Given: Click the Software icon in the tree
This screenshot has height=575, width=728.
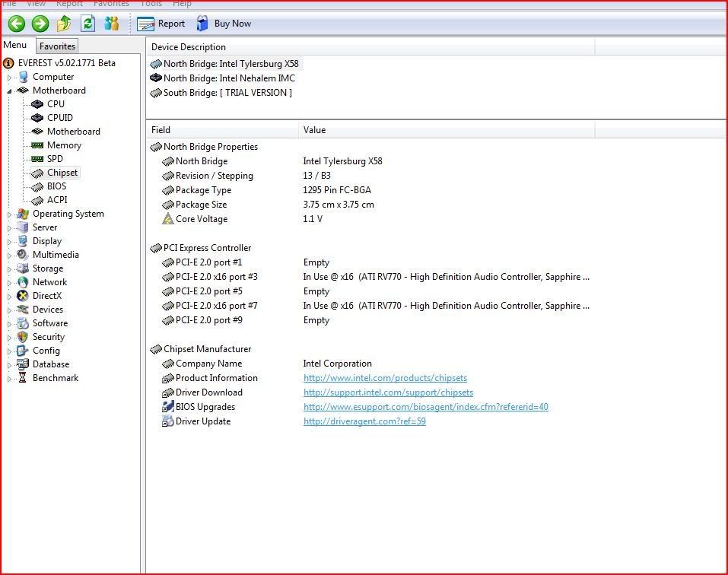Looking at the screenshot, I should pyautogui.click(x=23, y=323).
